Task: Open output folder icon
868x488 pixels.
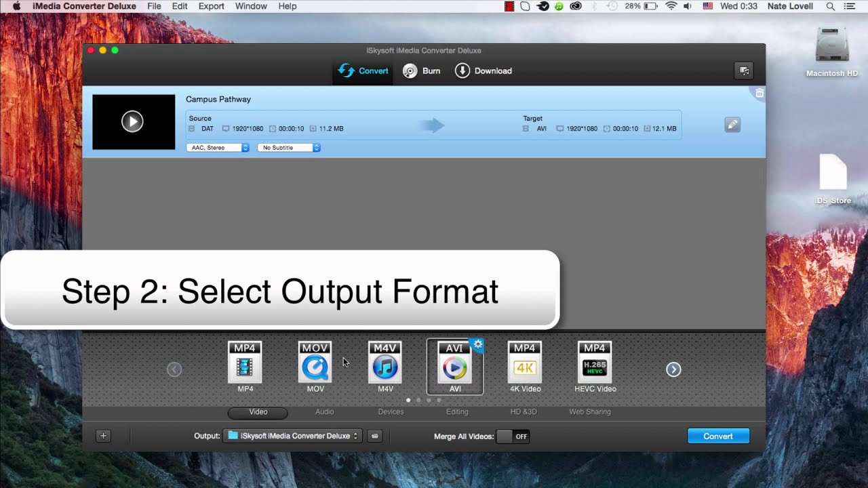Action: pyautogui.click(x=374, y=436)
